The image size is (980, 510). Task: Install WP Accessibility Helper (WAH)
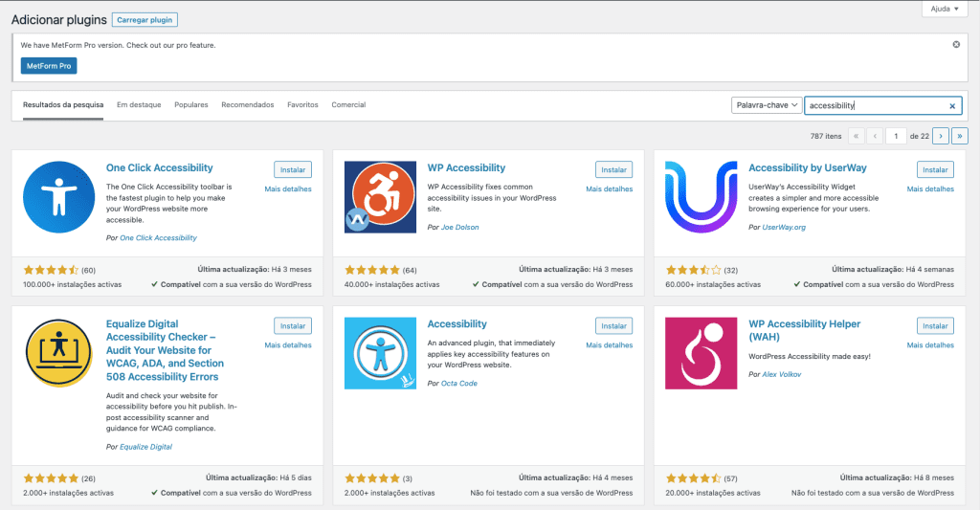coord(935,325)
